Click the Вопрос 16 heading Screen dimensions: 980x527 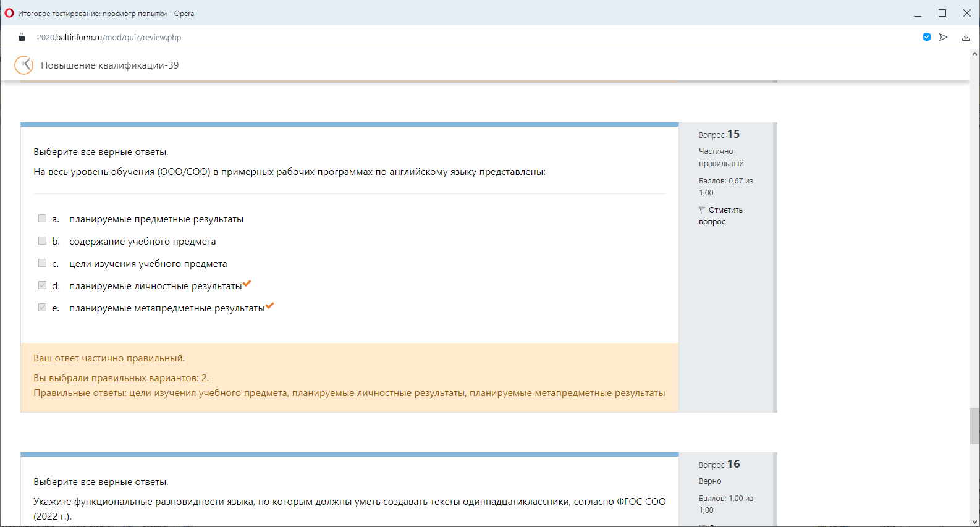pos(719,464)
